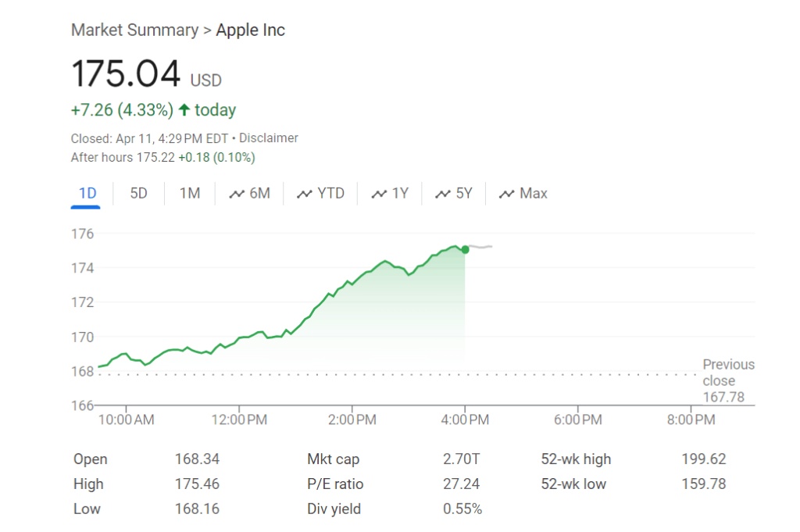The width and height of the screenshot is (800, 532).
Task: Click the Previous close 167.78 label
Action: pyautogui.click(x=728, y=380)
